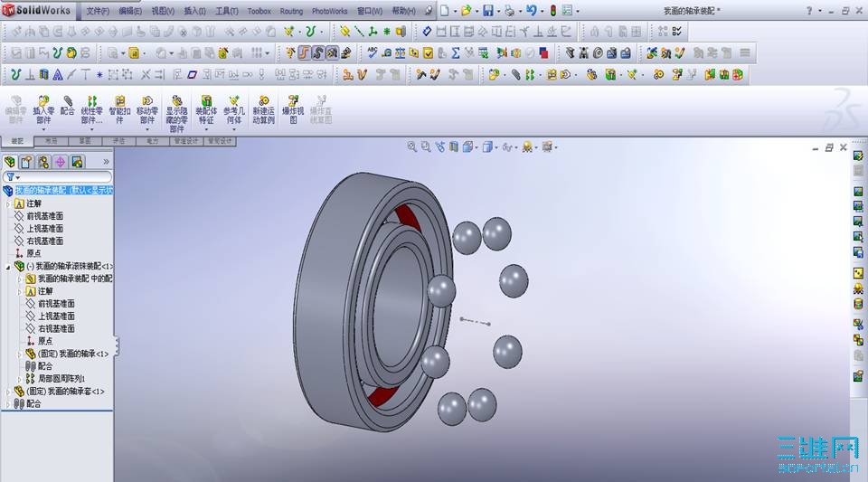868x482 pixels.
Task: Open the 文件(F) menu
Action: click(x=98, y=11)
